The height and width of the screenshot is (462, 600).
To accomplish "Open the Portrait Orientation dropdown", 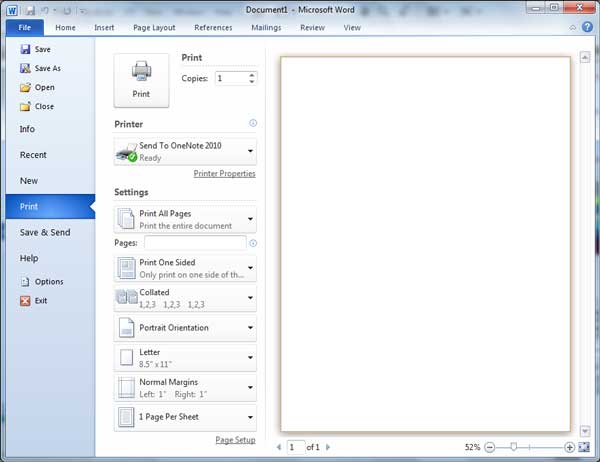I will pyautogui.click(x=185, y=328).
